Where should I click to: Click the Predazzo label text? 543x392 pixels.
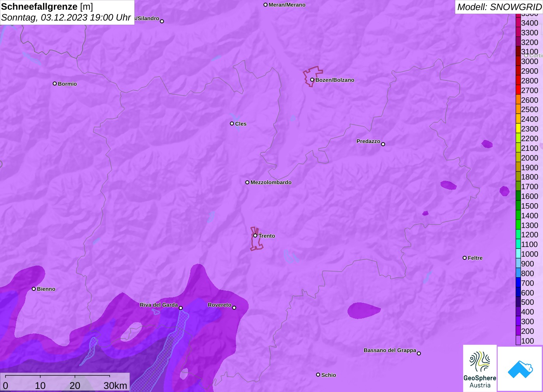pos(368,141)
